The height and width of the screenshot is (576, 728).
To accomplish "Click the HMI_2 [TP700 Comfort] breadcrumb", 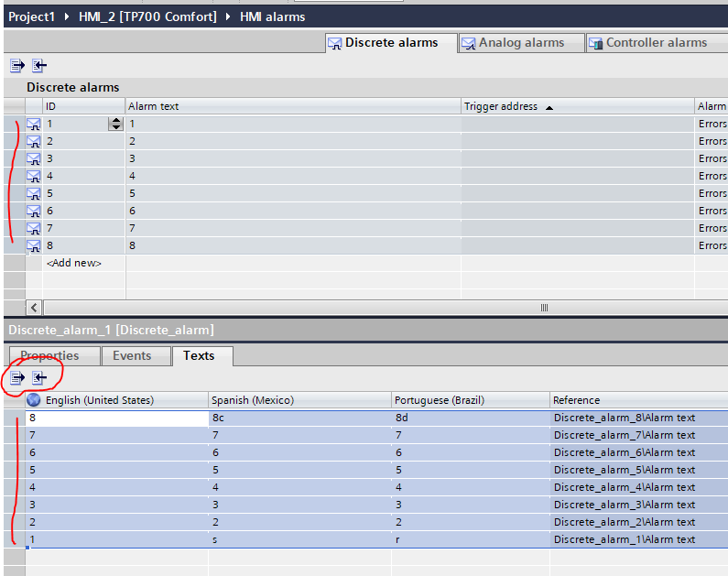I will pos(147,16).
